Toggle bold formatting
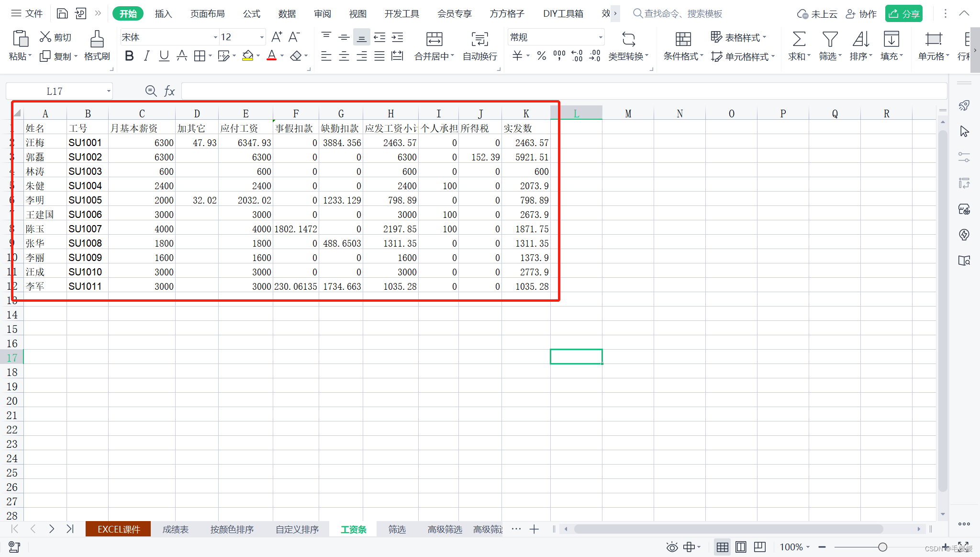The image size is (980, 557). (x=129, y=56)
